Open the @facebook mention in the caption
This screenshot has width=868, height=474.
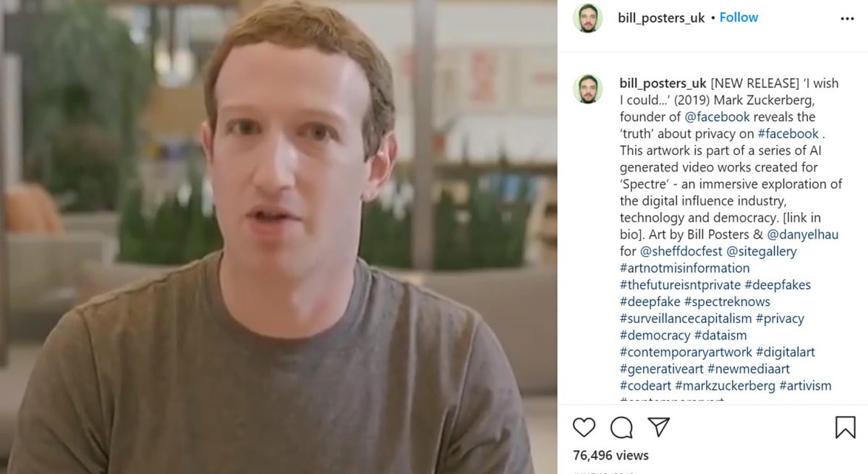(717, 117)
